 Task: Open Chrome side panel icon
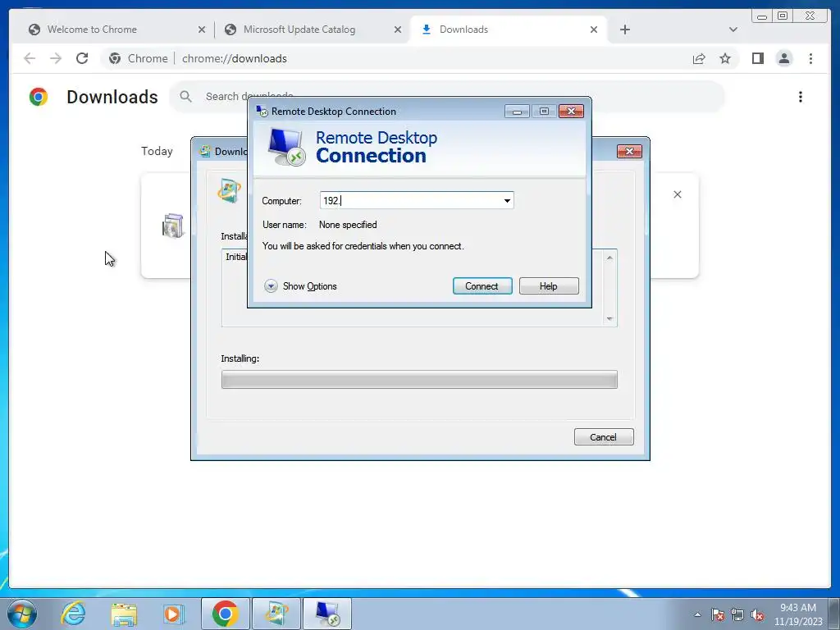click(757, 58)
